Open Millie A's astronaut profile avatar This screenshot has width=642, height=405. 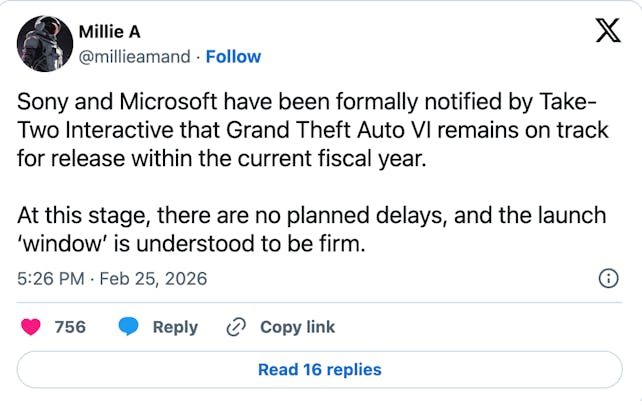42,43
